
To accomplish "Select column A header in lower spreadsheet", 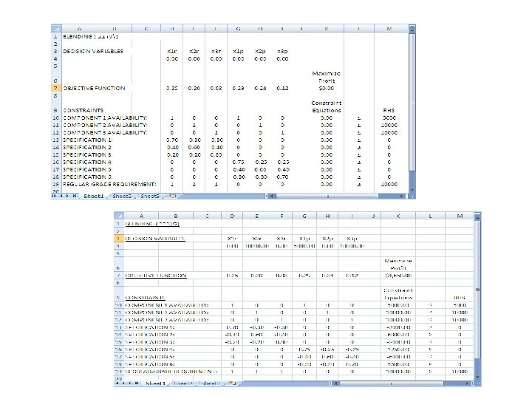I will [x=141, y=216].
